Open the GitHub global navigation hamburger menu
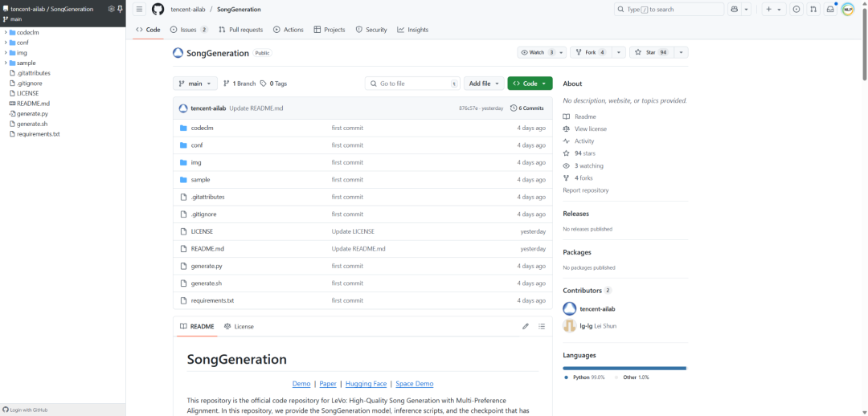868x416 pixels. [140, 10]
